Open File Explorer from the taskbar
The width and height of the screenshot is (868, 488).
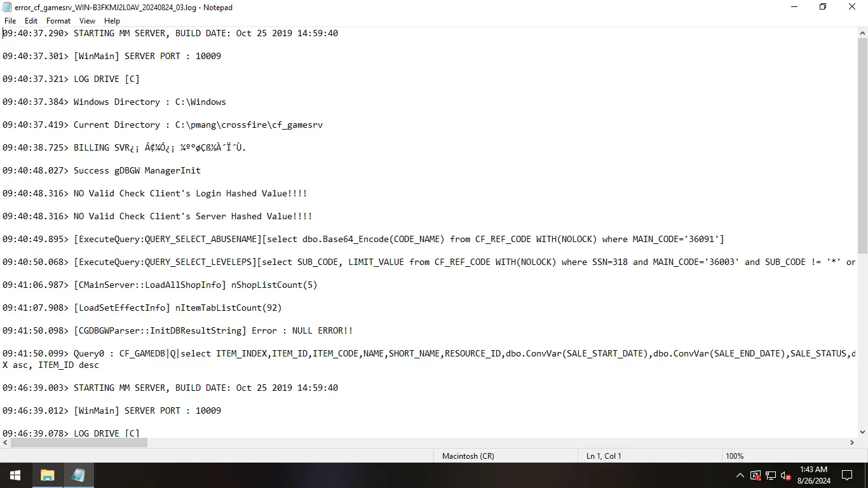click(x=48, y=475)
